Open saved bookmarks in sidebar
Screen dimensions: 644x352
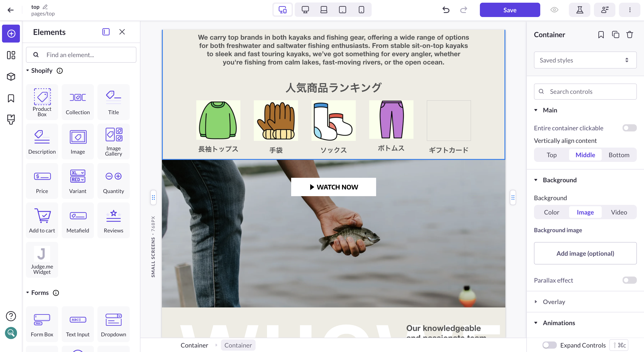(x=11, y=98)
